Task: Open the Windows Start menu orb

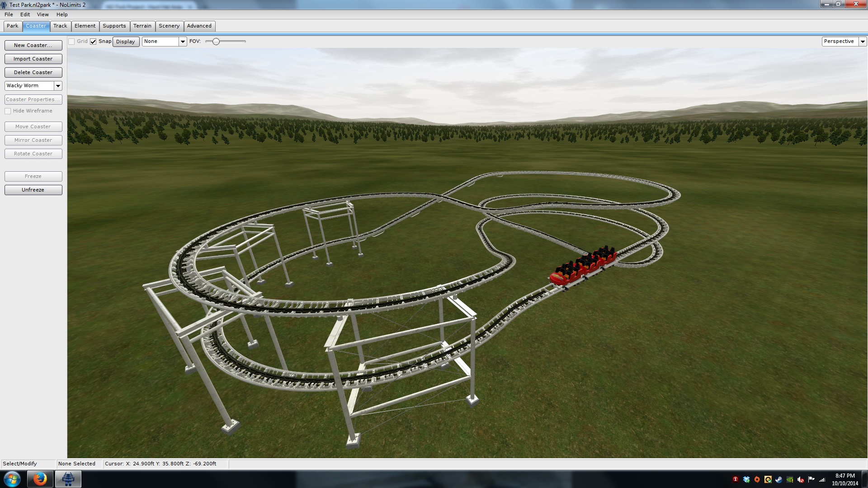Action: point(12,479)
